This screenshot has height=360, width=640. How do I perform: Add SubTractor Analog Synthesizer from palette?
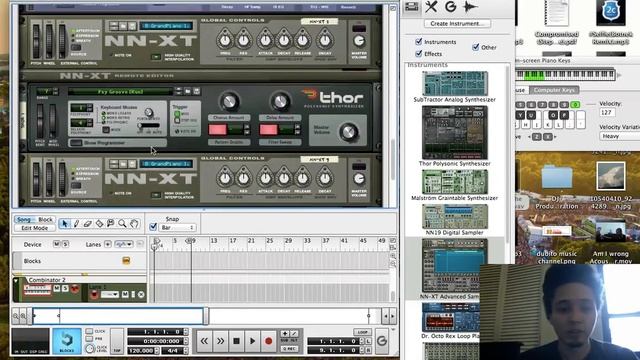point(454,83)
